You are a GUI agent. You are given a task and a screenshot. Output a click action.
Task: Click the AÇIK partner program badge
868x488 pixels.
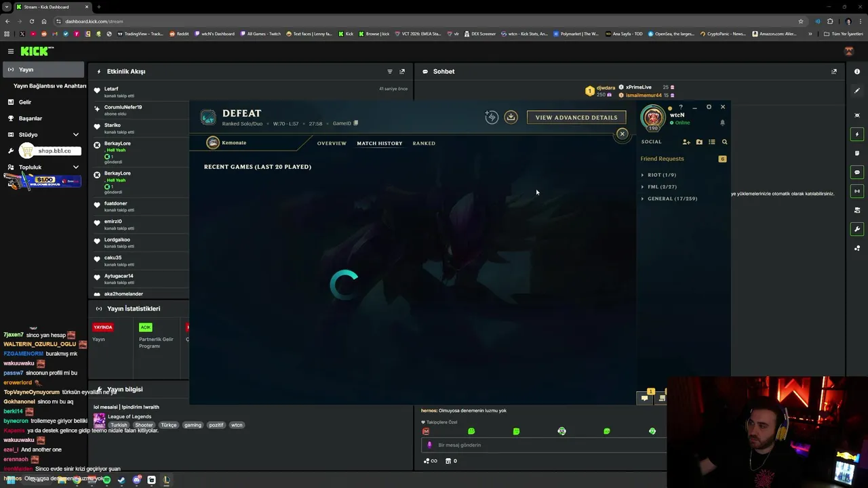pyautogui.click(x=145, y=327)
